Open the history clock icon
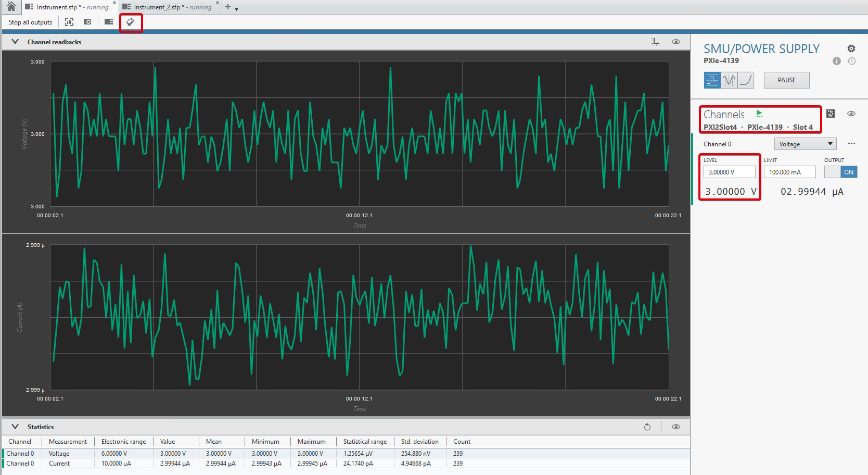Screen dimensions: 868x475 click(x=851, y=61)
